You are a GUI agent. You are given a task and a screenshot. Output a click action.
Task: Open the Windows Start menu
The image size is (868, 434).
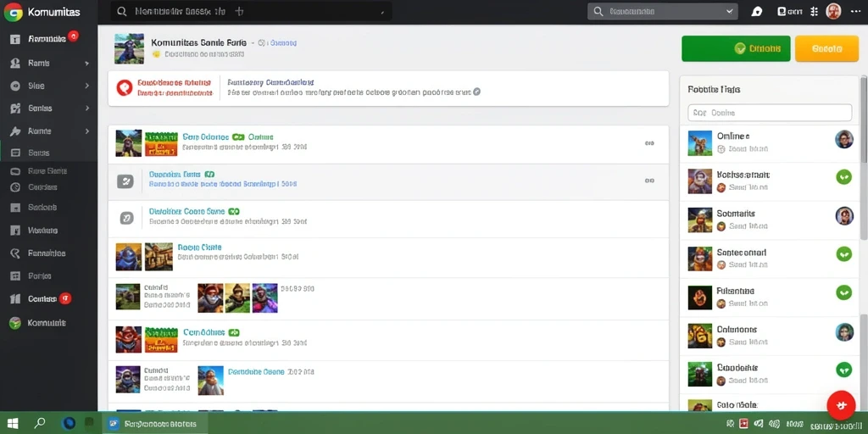pos(12,424)
